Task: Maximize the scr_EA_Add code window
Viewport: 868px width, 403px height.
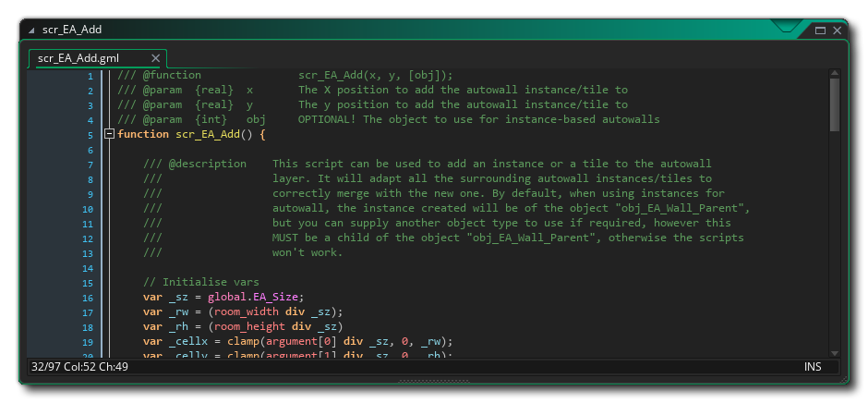Action: point(820,31)
